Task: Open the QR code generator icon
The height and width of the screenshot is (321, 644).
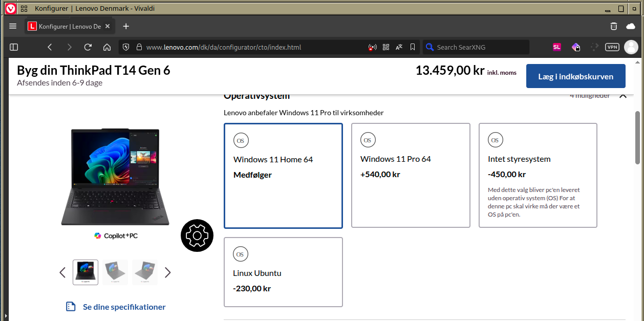Action: [386, 47]
